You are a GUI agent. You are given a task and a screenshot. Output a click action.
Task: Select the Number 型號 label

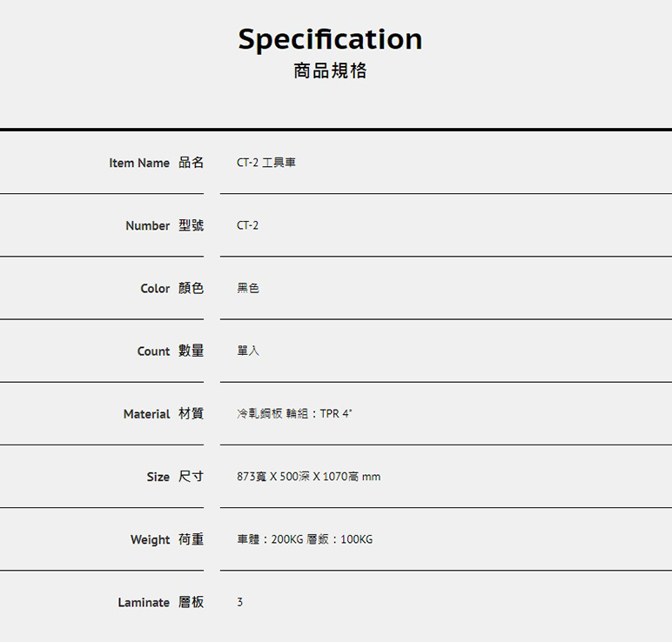165,225
